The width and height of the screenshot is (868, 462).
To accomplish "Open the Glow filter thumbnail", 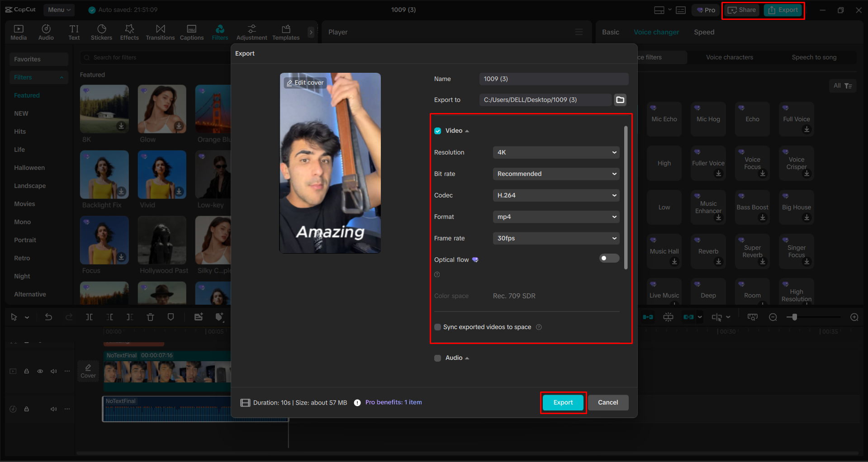I will [161, 109].
